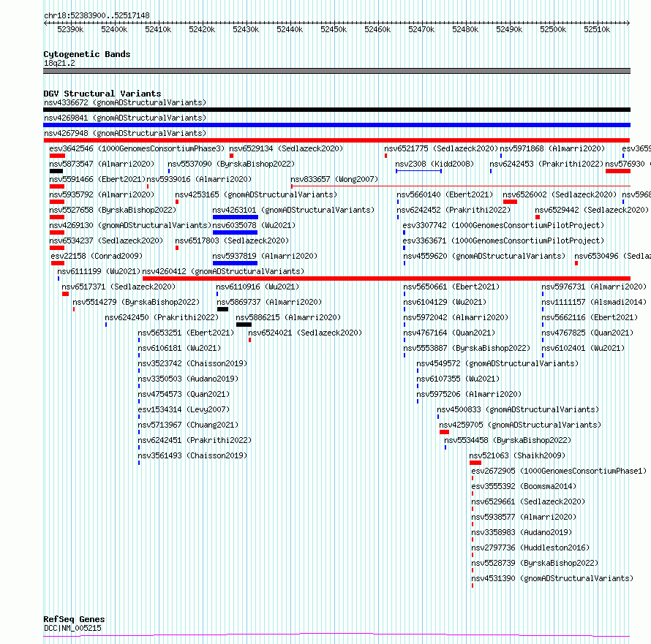Open nsv5935792 Almarri2020 variant
The width and height of the screenshot is (651, 644).
[102, 194]
